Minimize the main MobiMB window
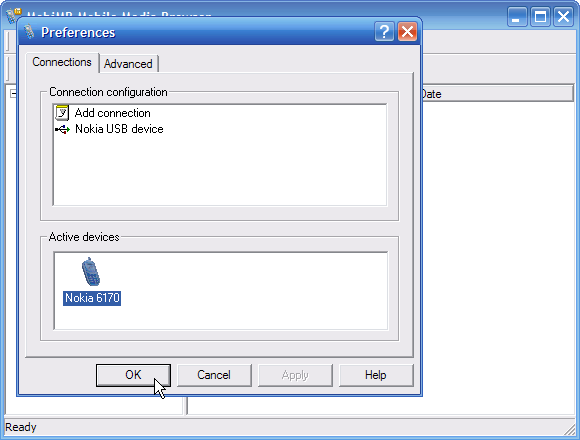The image size is (580, 440). 517,17
